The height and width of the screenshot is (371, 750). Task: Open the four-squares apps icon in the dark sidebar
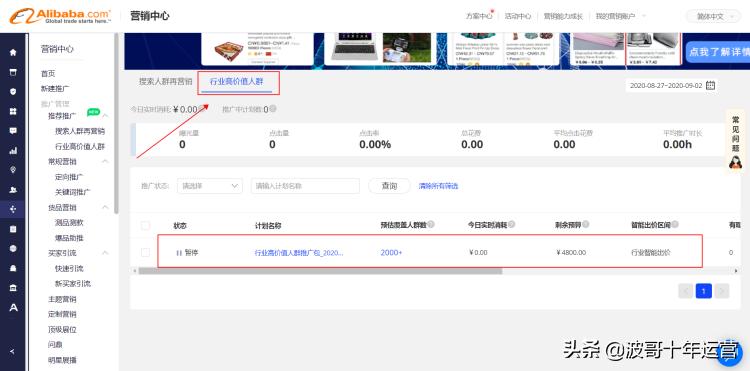(13, 111)
